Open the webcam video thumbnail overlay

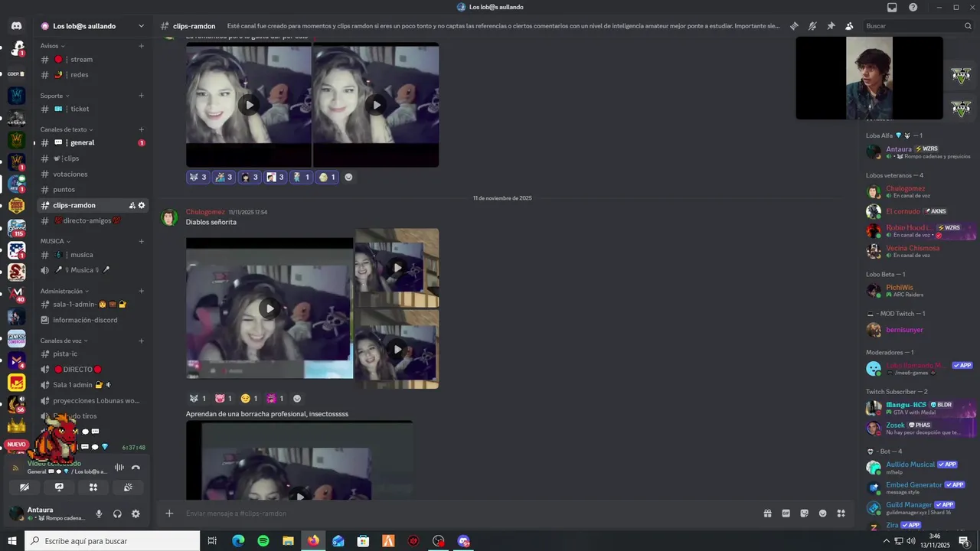pyautogui.click(x=869, y=78)
